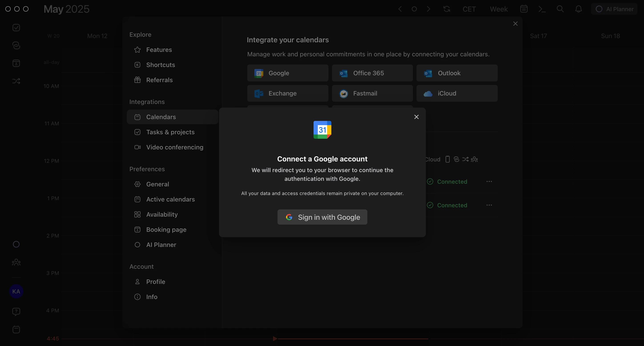Click the Google Calendar 31 logo in dialog
Image resolution: width=644 pixels, height=346 pixels.
pyautogui.click(x=322, y=130)
